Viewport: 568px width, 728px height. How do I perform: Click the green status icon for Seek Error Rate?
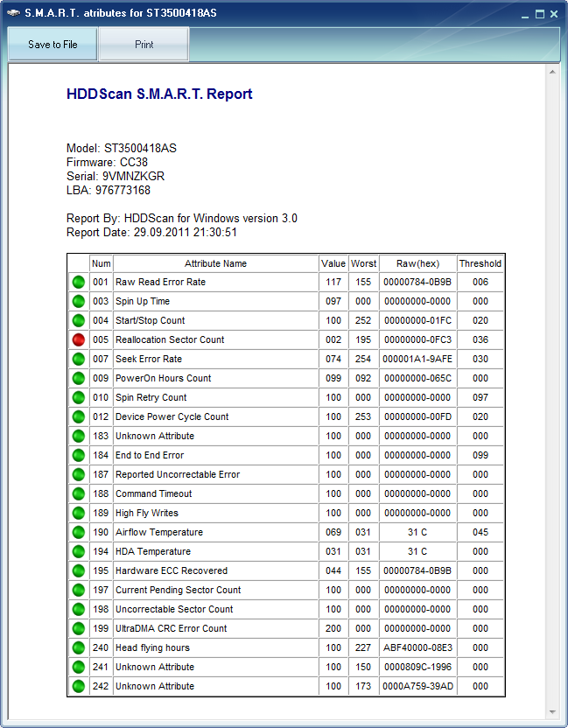[x=79, y=359]
